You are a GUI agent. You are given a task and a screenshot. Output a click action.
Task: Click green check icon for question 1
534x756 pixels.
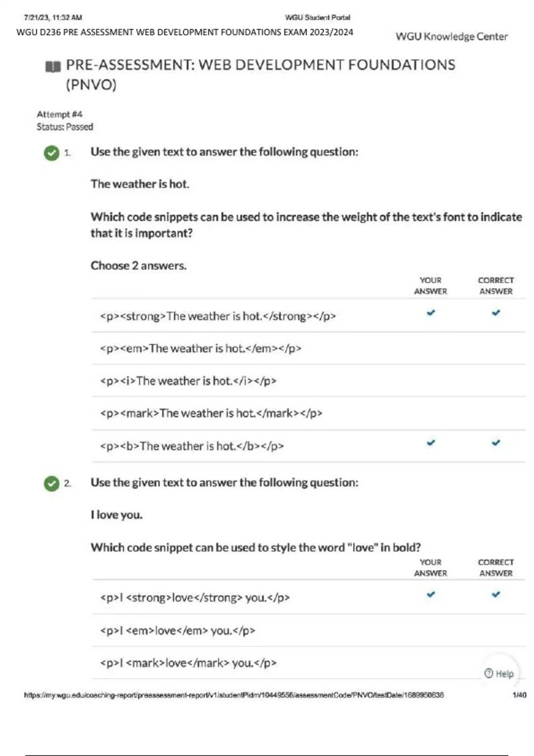[x=52, y=153]
